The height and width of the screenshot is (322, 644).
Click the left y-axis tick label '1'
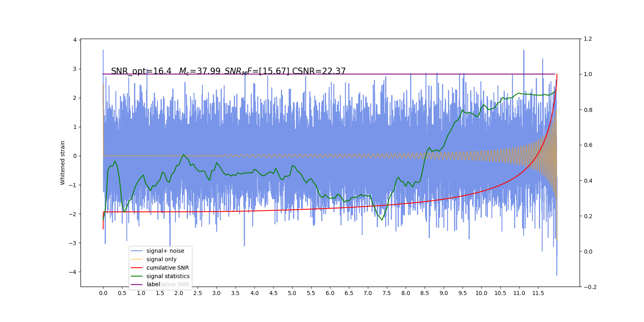coord(75,127)
